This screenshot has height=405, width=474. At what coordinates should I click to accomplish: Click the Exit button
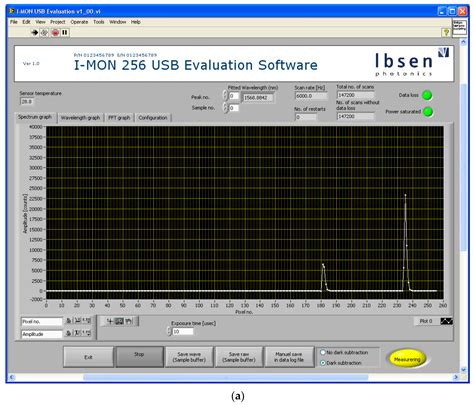click(x=88, y=357)
